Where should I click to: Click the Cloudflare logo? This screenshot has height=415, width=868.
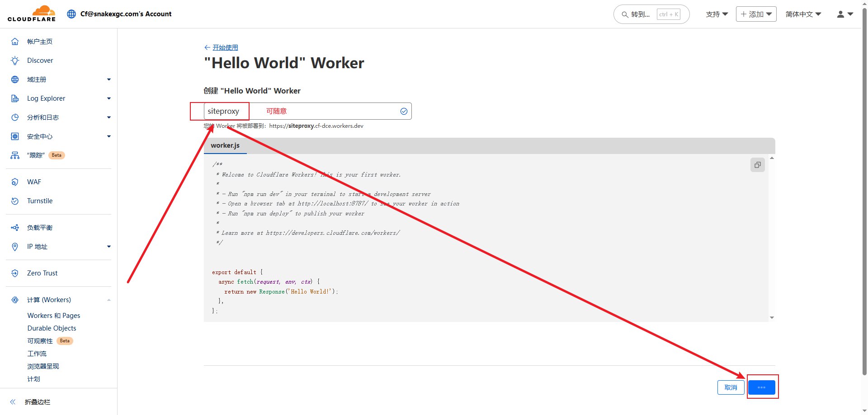tap(32, 14)
